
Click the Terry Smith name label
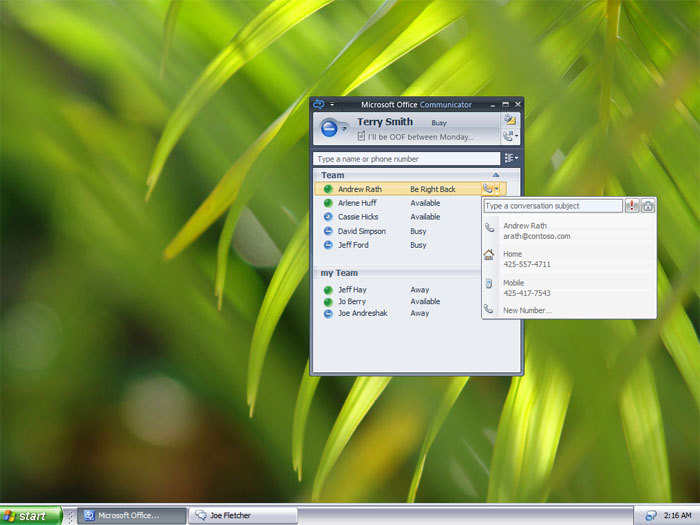385,122
